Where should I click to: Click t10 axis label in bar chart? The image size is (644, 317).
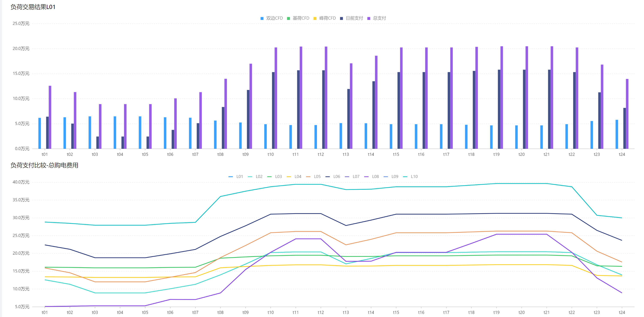click(270, 154)
